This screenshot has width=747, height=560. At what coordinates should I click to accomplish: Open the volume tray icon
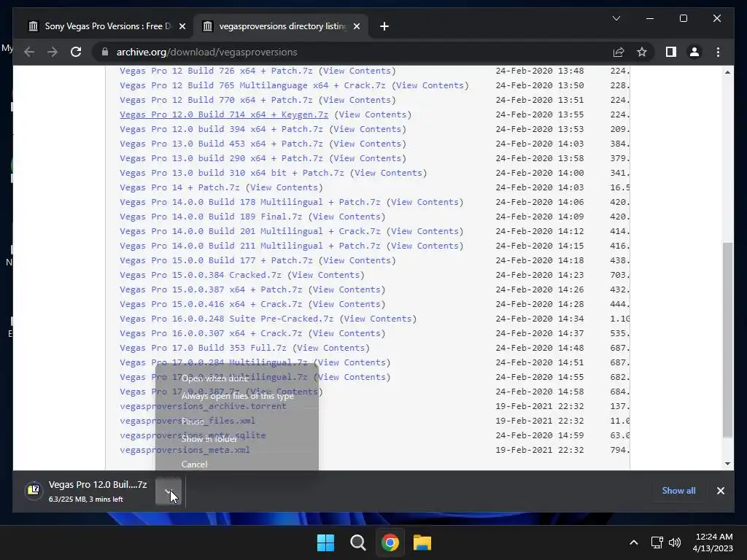coord(675,542)
